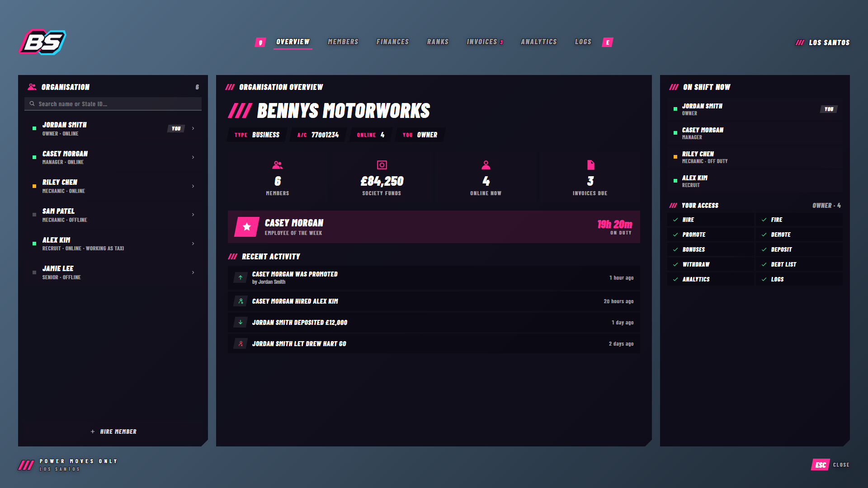Toggle the Bonuses access checkmark
The height and width of the screenshot is (488, 868).
click(x=675, y=249)
